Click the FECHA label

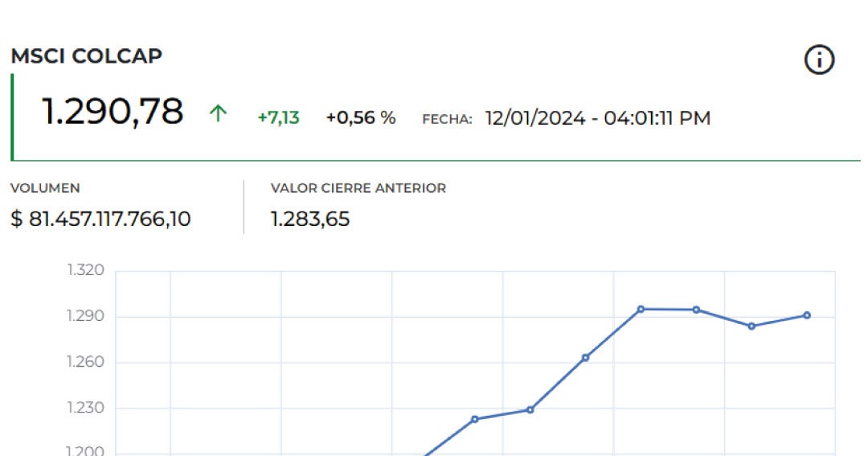(447, 120)
